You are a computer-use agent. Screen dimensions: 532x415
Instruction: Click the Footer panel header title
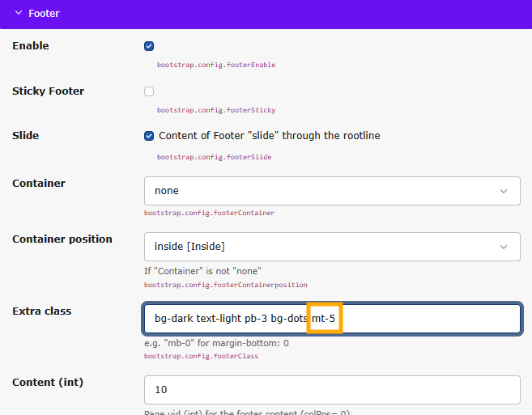tap(45, 14)
